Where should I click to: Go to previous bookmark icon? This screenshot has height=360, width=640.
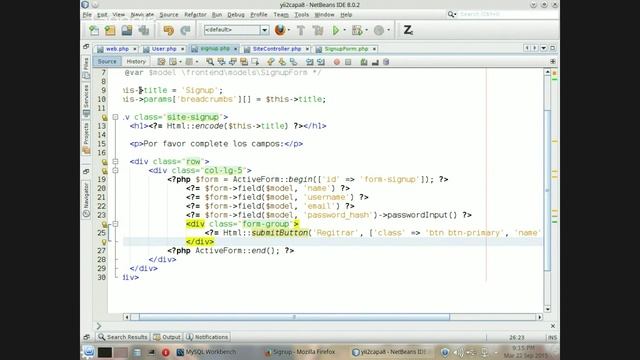click(x=270, y=62)
